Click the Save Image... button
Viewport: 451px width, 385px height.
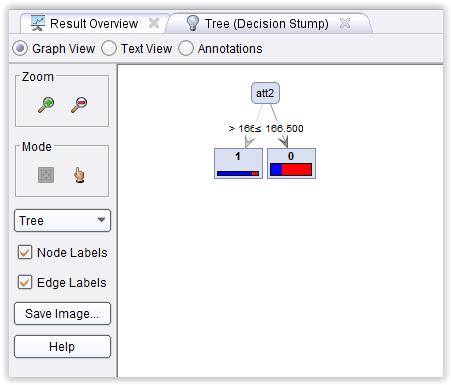[x=62, y=313]
